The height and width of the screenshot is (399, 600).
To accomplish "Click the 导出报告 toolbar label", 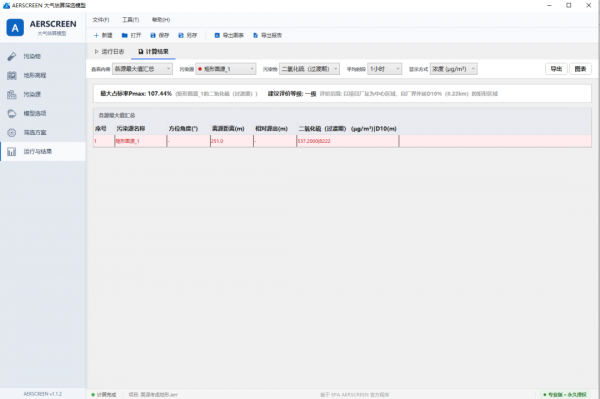I will click(271, 35).
